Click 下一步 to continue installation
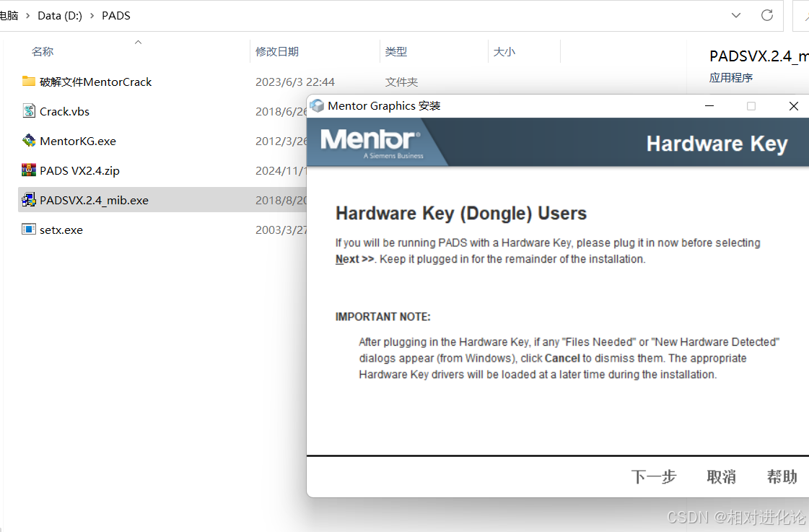Viewport: 809px width, 532px height. pyautogui.click(x=653, y=476)
